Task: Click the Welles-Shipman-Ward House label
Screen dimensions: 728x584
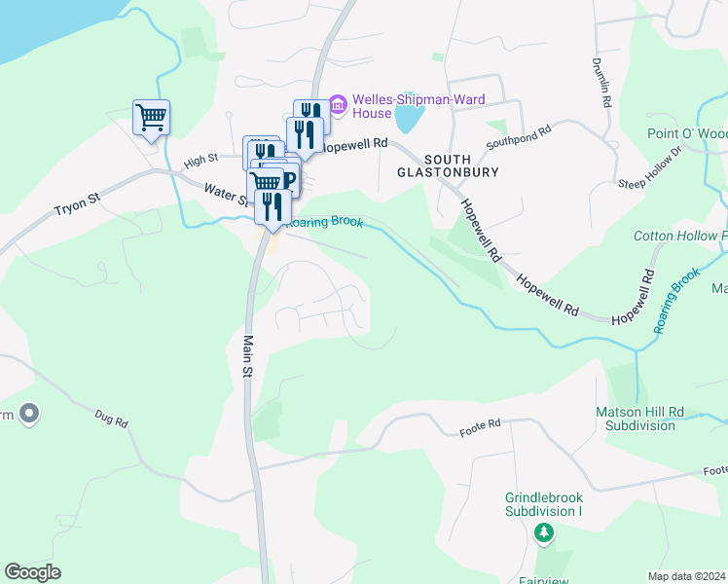Action: [419, 106]
